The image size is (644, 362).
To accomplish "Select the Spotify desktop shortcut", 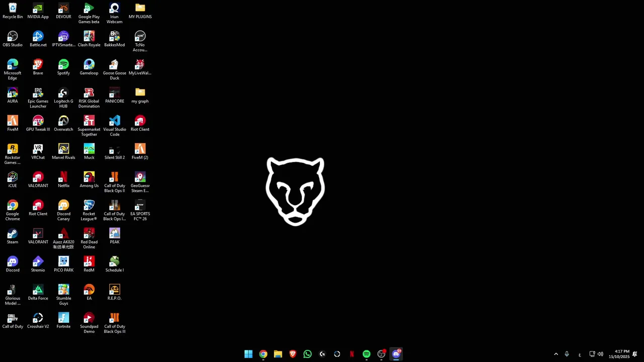I will click(63, 67).
